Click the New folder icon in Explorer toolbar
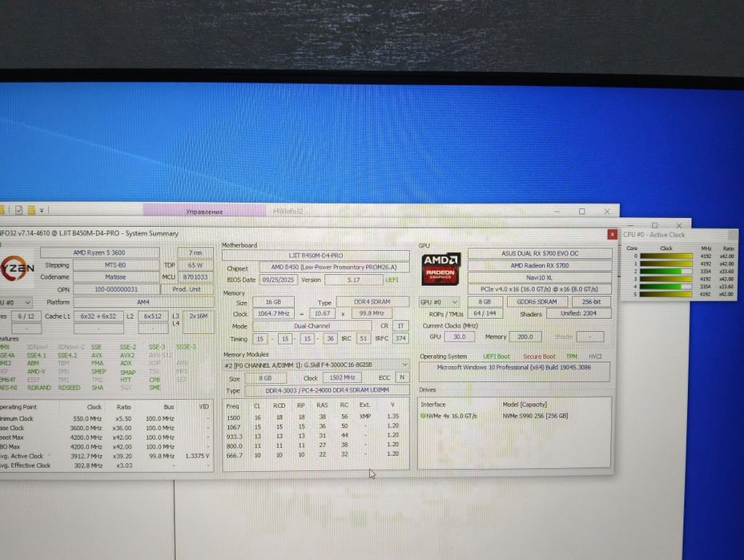Screen dimensions: 744x560 point(31,210)
